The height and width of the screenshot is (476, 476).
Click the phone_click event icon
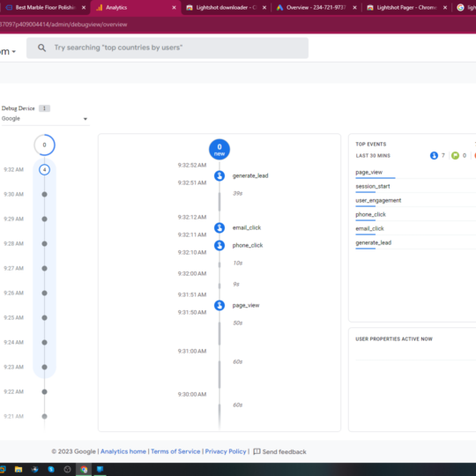[x=219, y=245]
